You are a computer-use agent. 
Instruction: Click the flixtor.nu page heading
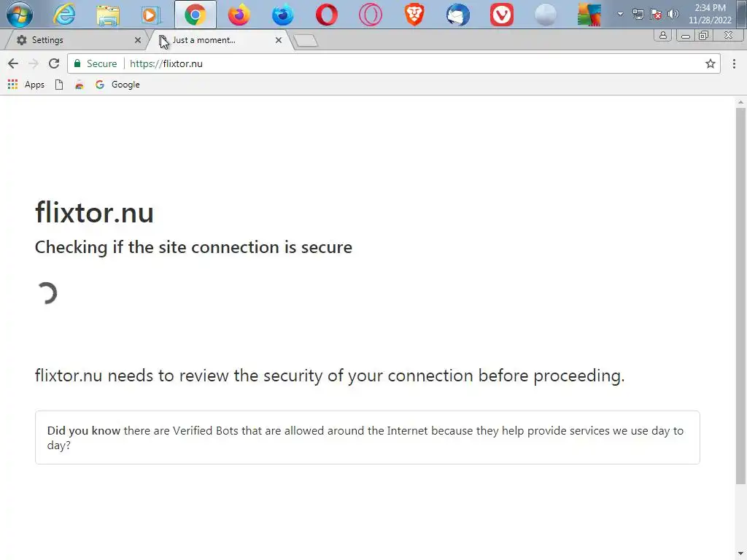(94, 212)
